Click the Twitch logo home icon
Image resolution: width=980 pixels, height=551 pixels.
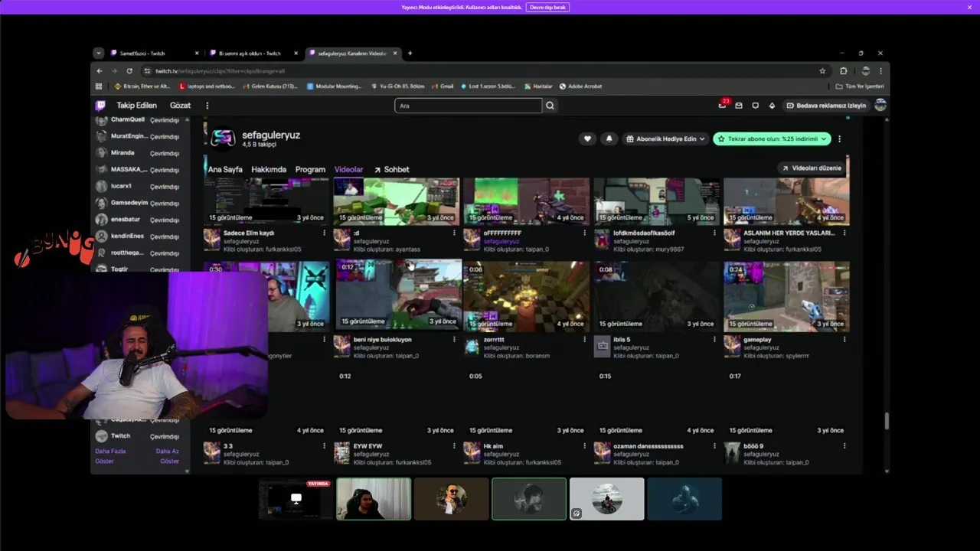pyautogui.click(x=100, y=106)
